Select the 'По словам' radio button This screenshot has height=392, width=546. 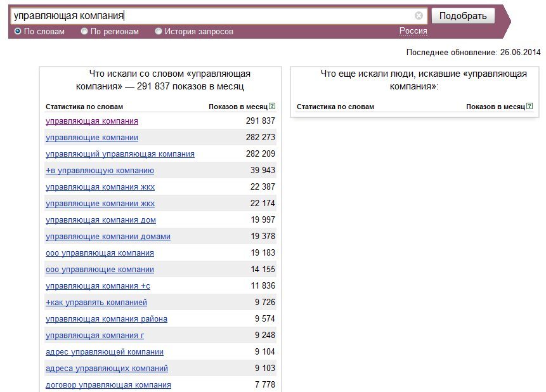pyautogui.click(x=17, y=31)
